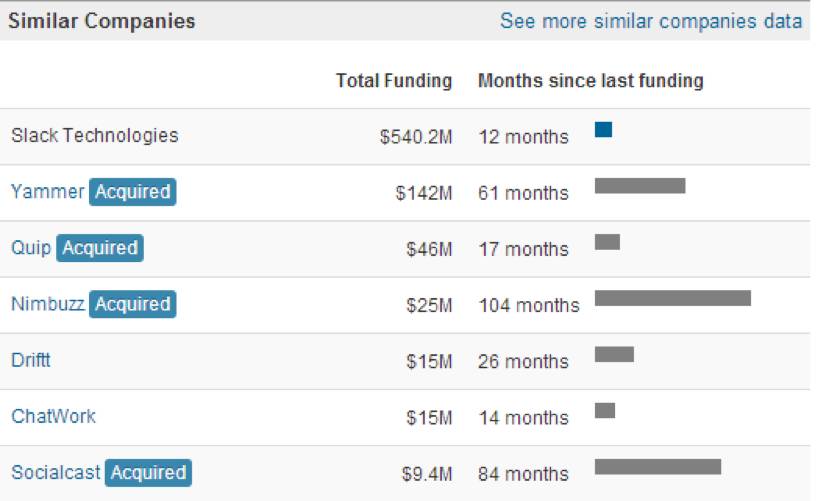826x501 pixels.
Task: Open the Yammer company link
Action: pos(47,192)
